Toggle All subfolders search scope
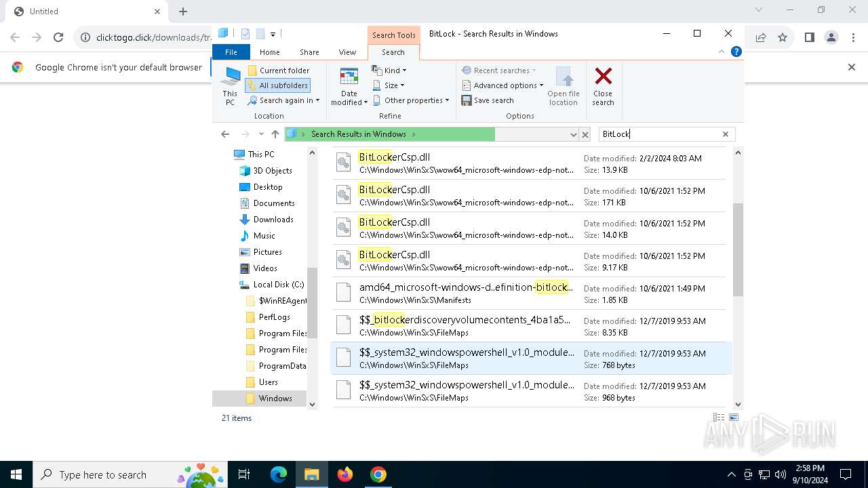The height and width of the screenshot is (488, 868). (x=277, y=85)
